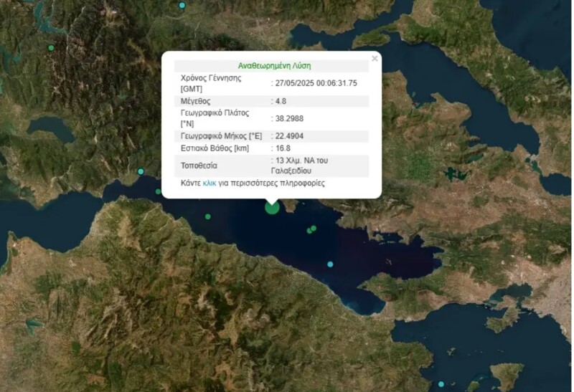Click the teal marker near the map's bottom edge
This screenshot has height=392, width=574.
tap(441, 384)
